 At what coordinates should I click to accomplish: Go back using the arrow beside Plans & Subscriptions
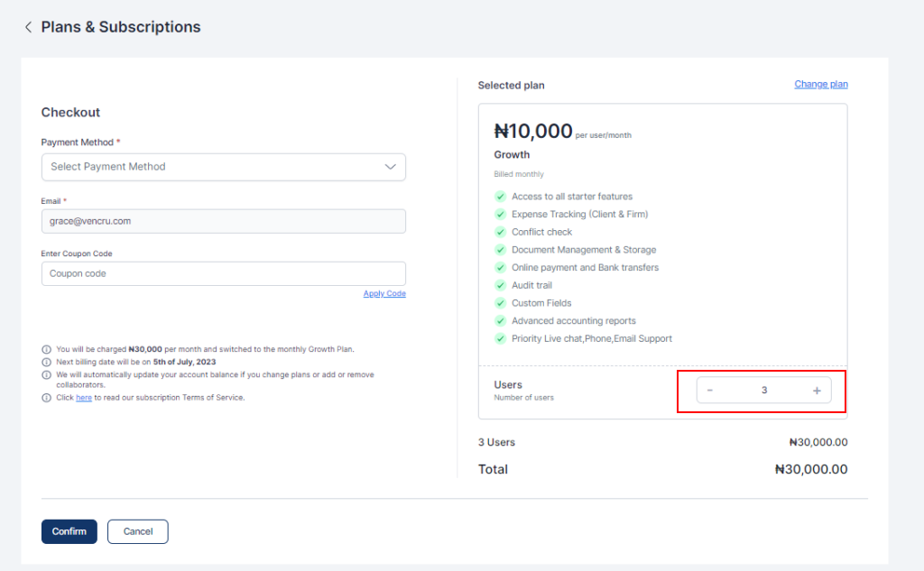click(28, 27)
